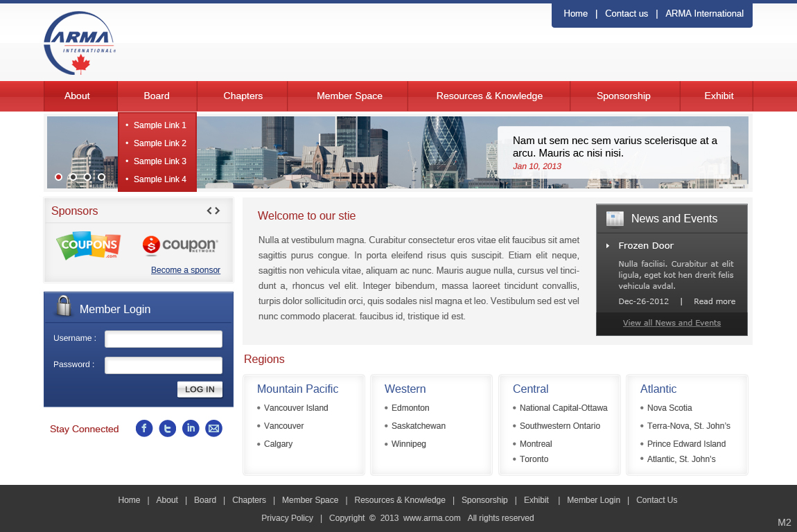Select the fourth slideshow dot
Viewport: 797px width, 532px height.
(x=102, y=177)
